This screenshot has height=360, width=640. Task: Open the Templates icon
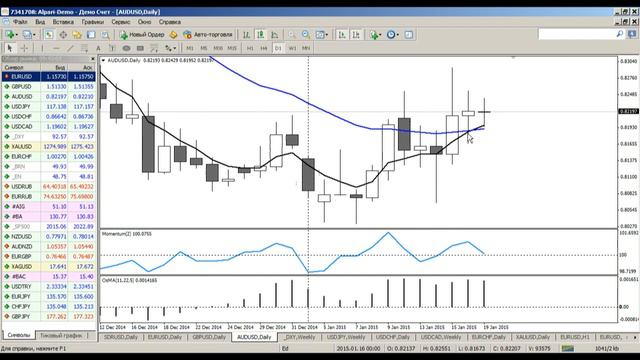[409, 35]
